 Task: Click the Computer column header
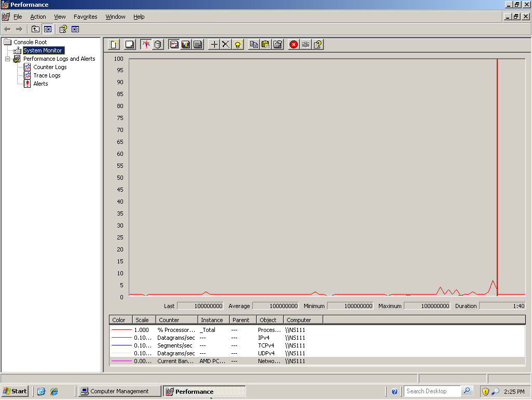pyautogui.click(x=303, y=320)
